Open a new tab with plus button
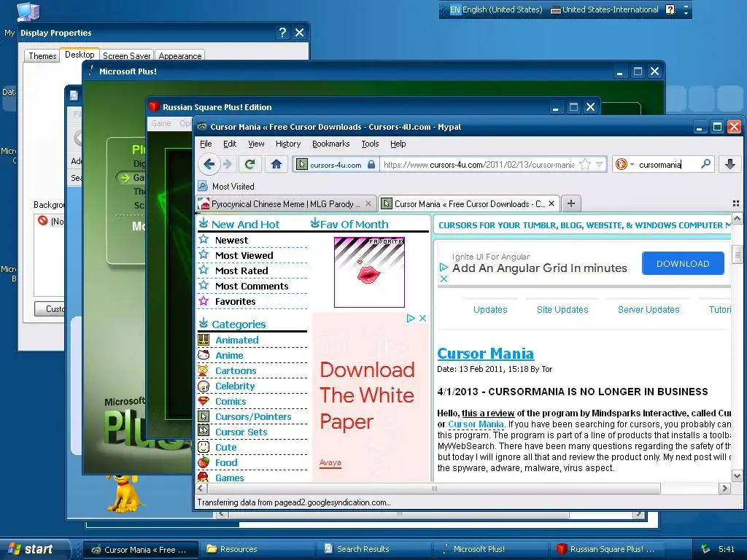The width and height of the screenshot is (747, 560). (571, 204)
